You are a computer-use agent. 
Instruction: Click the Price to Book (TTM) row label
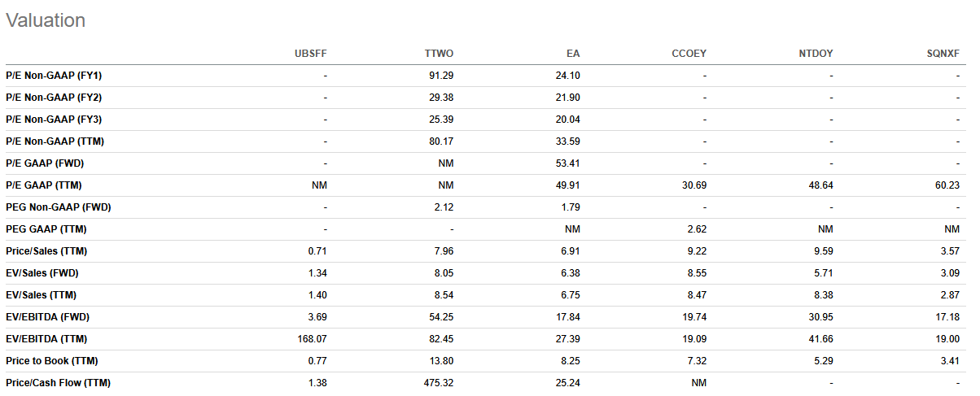tap(52, 361)
